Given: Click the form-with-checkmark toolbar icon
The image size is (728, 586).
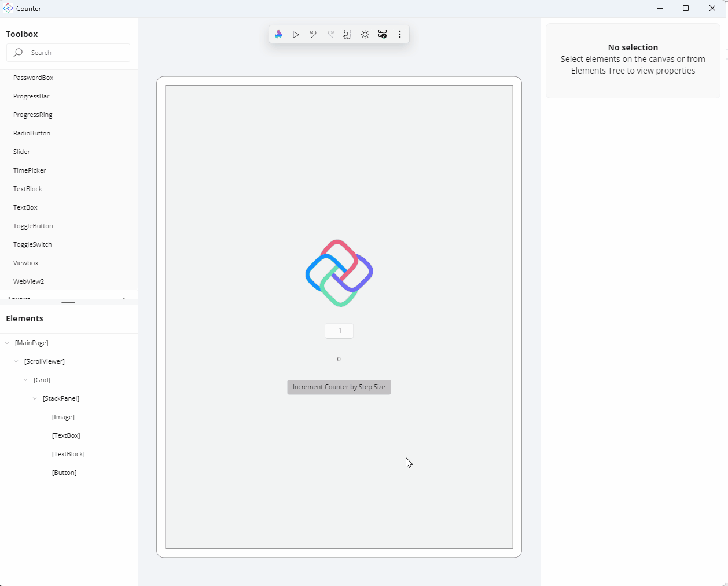Looking at the screenshot, I should tap(383, 34).
